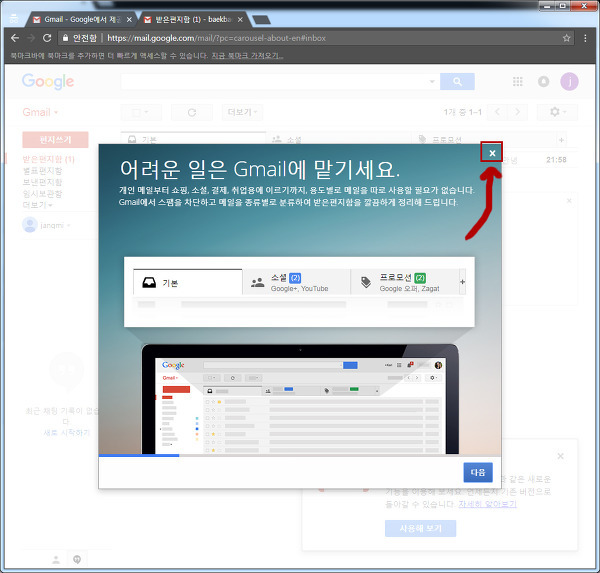This screenshot has width=600, height=573.
Task: Click the plus icon beside 프로모션 preview tab
Action: coord(462,282)
